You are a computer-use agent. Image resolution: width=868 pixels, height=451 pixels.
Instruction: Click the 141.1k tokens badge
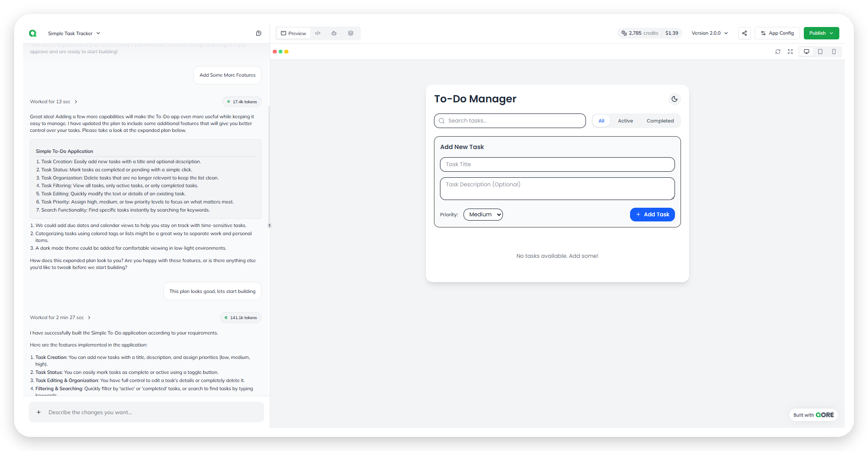click(x=241, y=318)
